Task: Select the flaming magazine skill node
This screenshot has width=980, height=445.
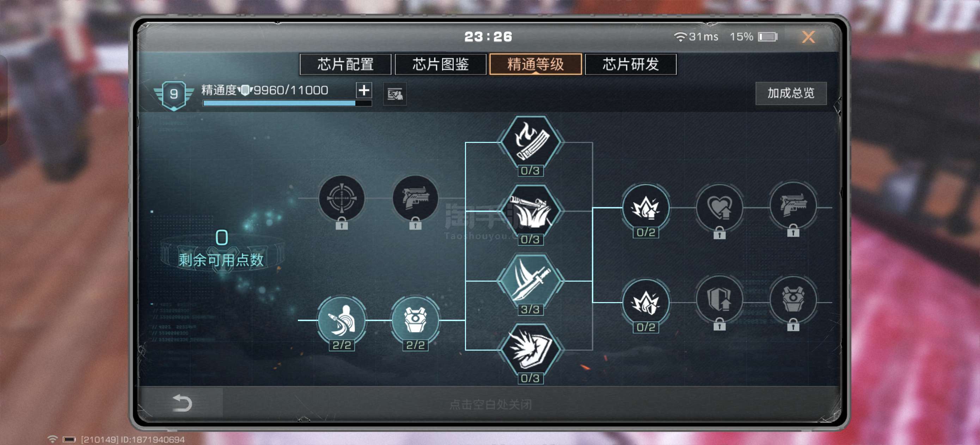Action: (530, 142)
